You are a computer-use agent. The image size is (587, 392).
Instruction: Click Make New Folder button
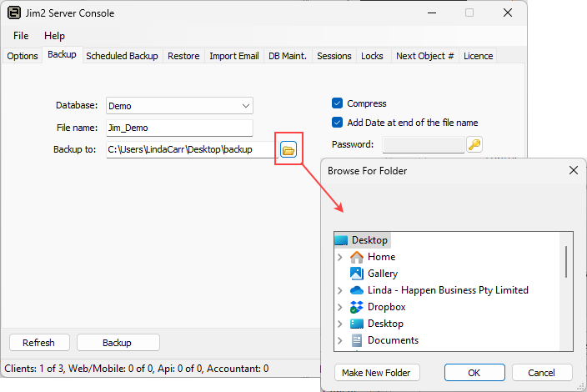(377, 373)
